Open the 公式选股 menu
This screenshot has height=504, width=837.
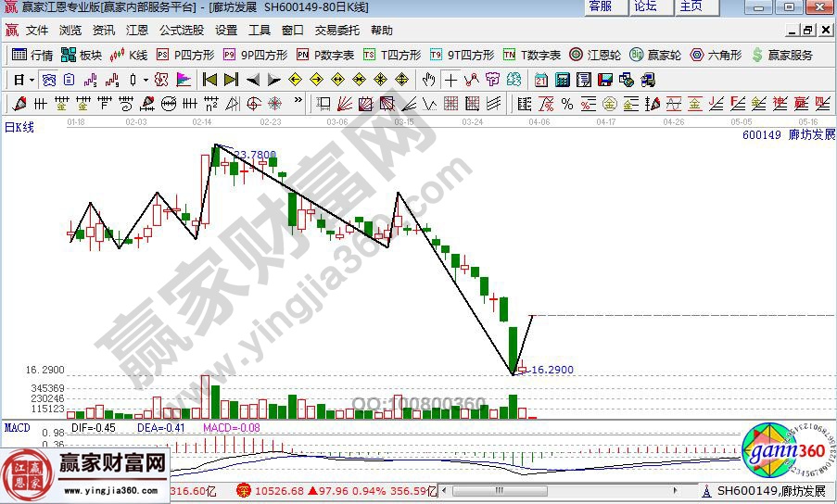182,31
